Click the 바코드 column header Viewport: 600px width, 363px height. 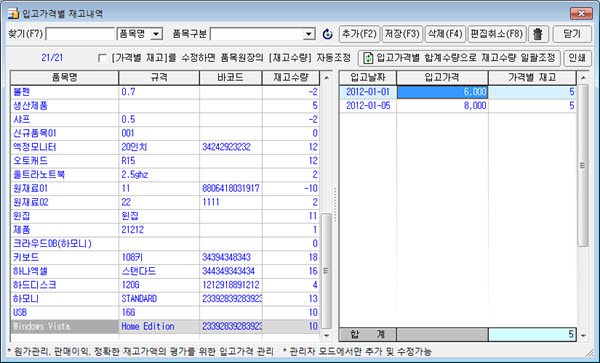tap(230, 78)
